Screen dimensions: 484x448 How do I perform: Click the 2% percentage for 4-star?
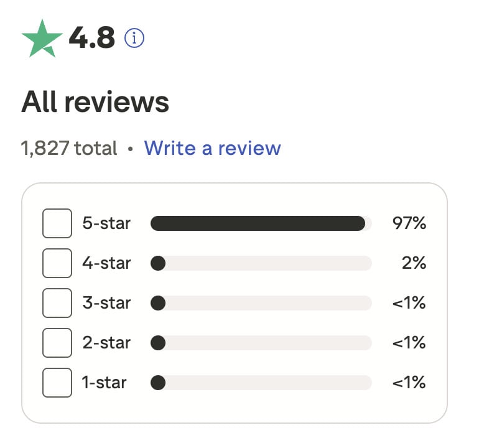(414, 263)
